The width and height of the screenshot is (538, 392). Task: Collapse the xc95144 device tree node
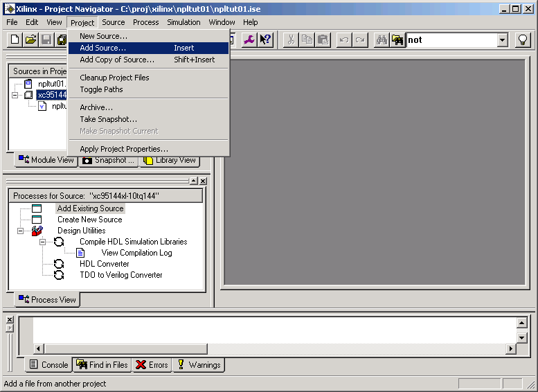click(15, 95)
